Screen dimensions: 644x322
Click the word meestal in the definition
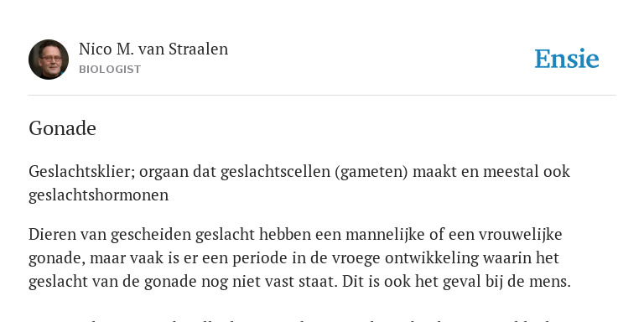click(x=511, y=171)
